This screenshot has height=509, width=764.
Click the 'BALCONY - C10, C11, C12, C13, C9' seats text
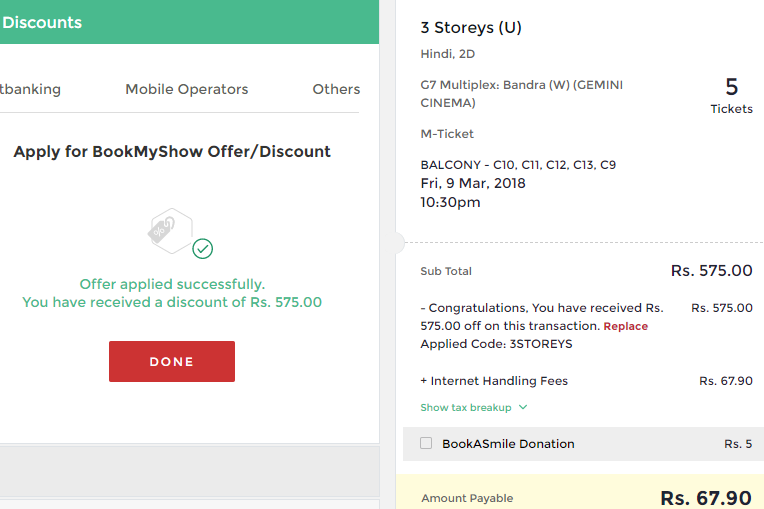pyautogui.click(x=518, y=165)
